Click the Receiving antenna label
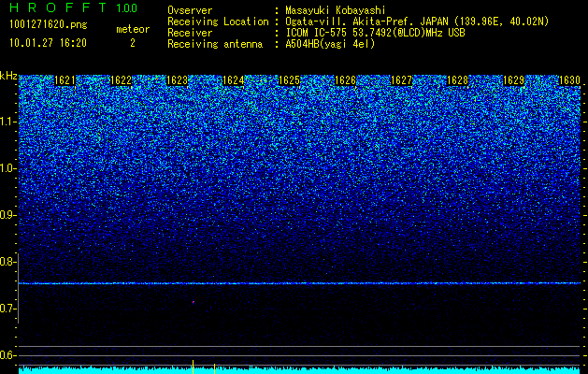 tap(215, 44)
